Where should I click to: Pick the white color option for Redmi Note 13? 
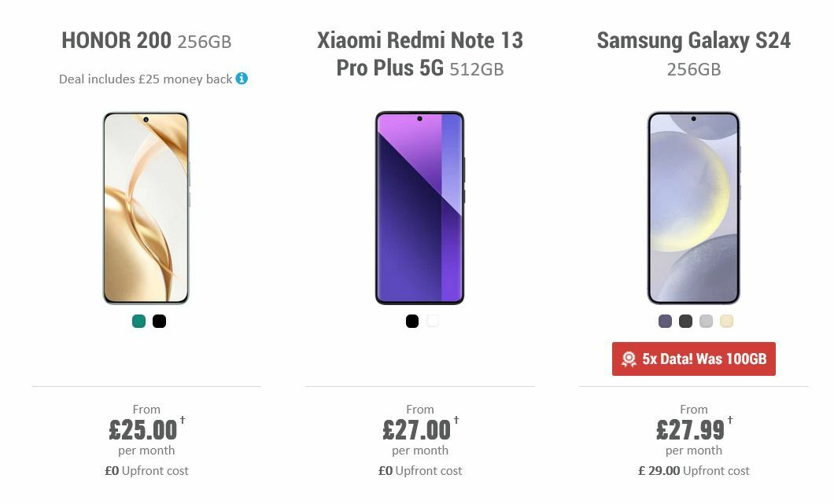point(433,321)
